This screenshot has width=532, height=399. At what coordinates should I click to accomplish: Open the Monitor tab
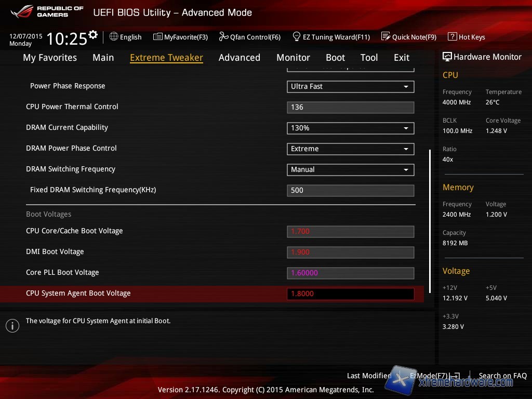293,58
